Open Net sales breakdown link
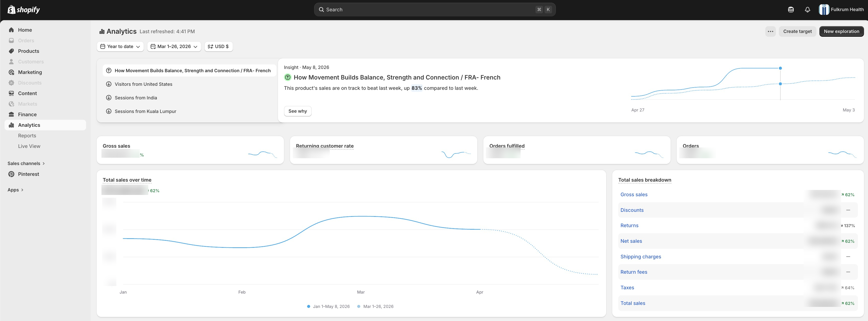Viewport: 868px width, 321px height. coord(631,241)
